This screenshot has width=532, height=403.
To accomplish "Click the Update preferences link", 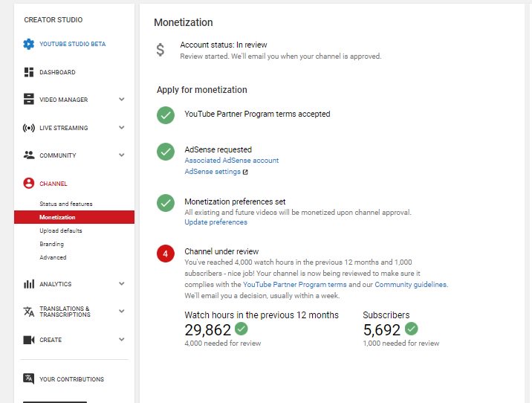I will (215, 222).
